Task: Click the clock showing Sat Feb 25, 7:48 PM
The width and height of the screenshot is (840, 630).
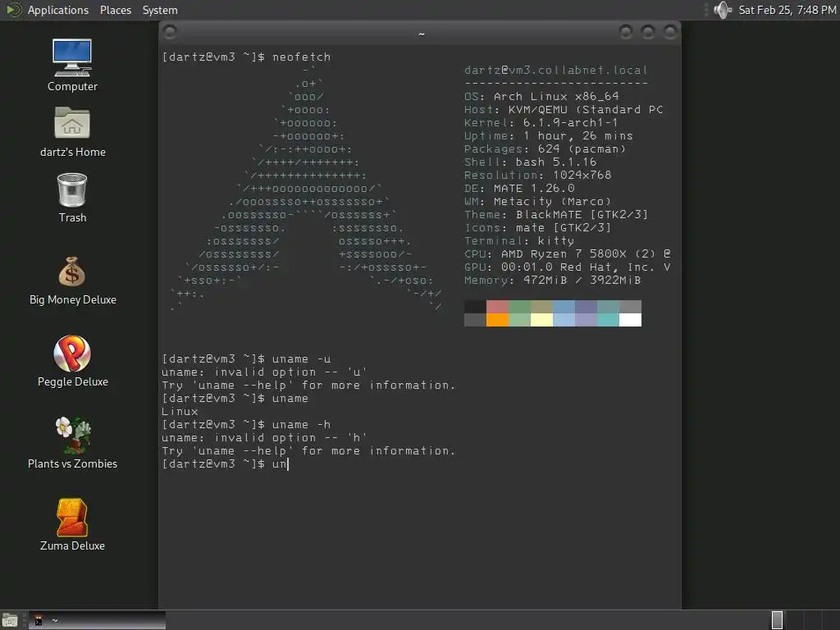Action: [787, 10]
